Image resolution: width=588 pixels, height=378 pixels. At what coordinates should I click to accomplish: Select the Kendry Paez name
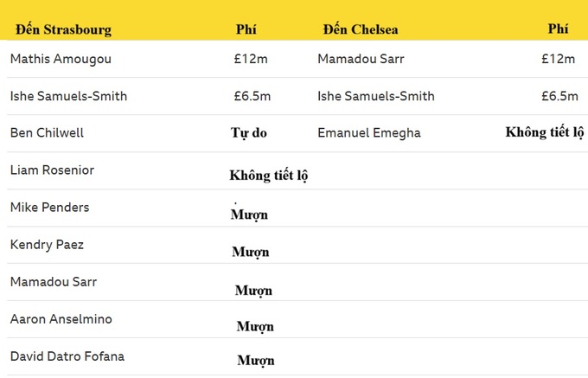47,245
